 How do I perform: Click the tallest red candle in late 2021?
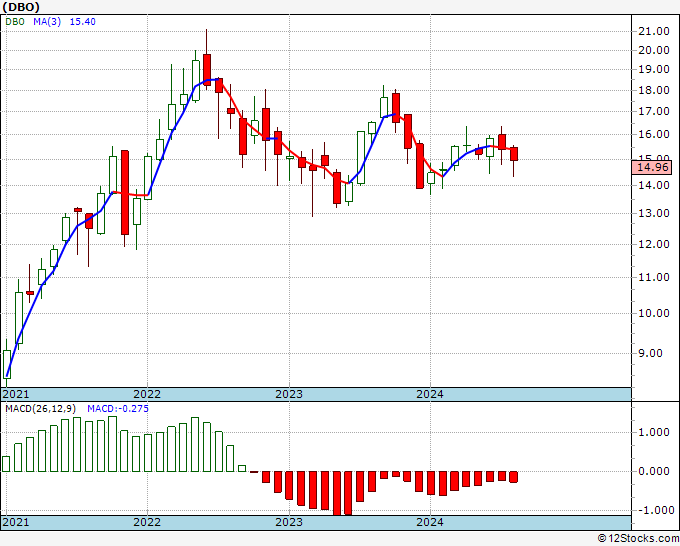124,193
